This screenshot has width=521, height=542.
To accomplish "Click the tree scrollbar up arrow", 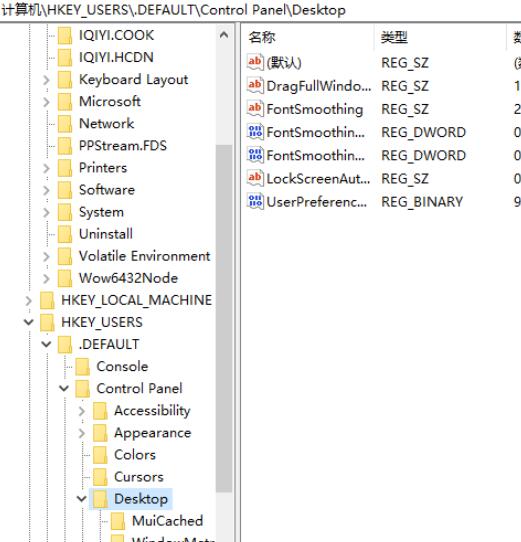I will pyautogui.click(x=224, y=35).
